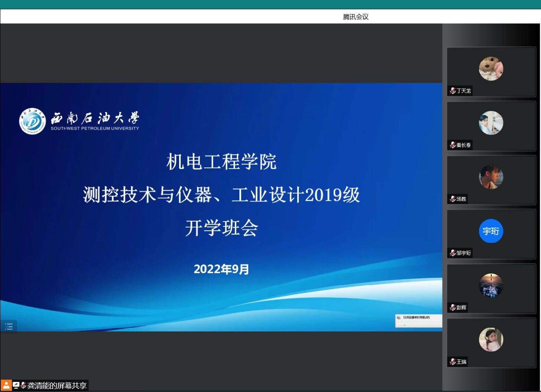Select 秦长春's profile picture

[491, 123]
